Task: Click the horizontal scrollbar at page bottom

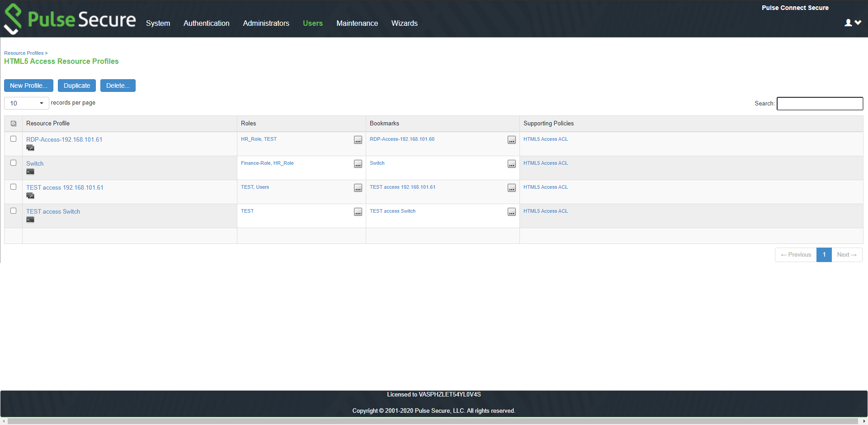Action: click(433, 421)
